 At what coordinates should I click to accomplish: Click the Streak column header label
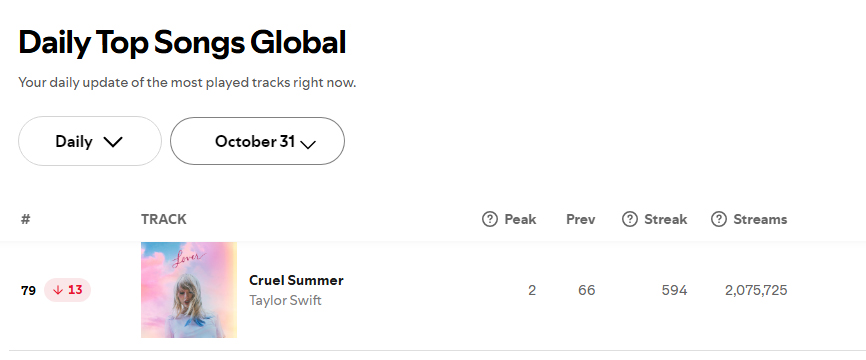point(666,219)
